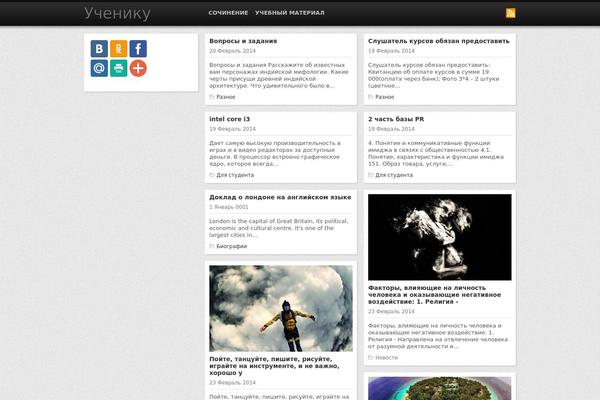Open the Новости category link
Screen dimensions: 600x400
pyautogui.click(x=386, y=358)
